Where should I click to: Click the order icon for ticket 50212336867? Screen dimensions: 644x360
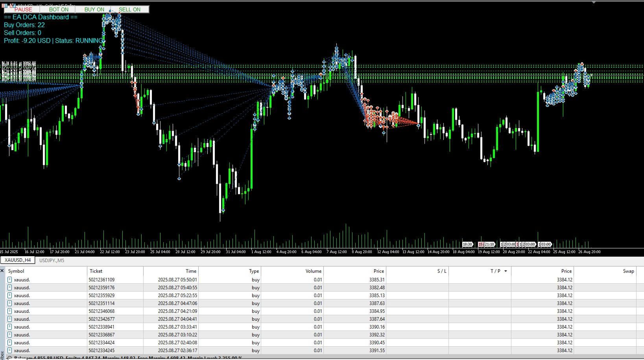coord(10,335)
